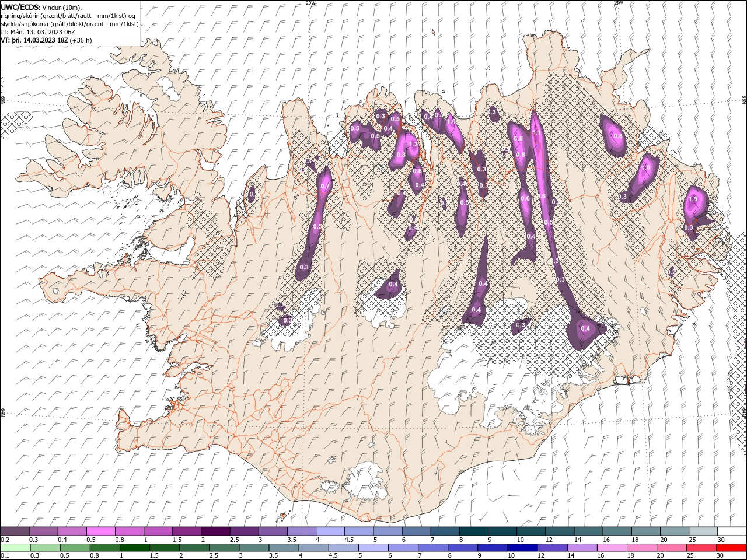Pick the pure red swatch after 30 in lower scale
The height and width of the screenshot is (560, 747).
pos(731,548)
